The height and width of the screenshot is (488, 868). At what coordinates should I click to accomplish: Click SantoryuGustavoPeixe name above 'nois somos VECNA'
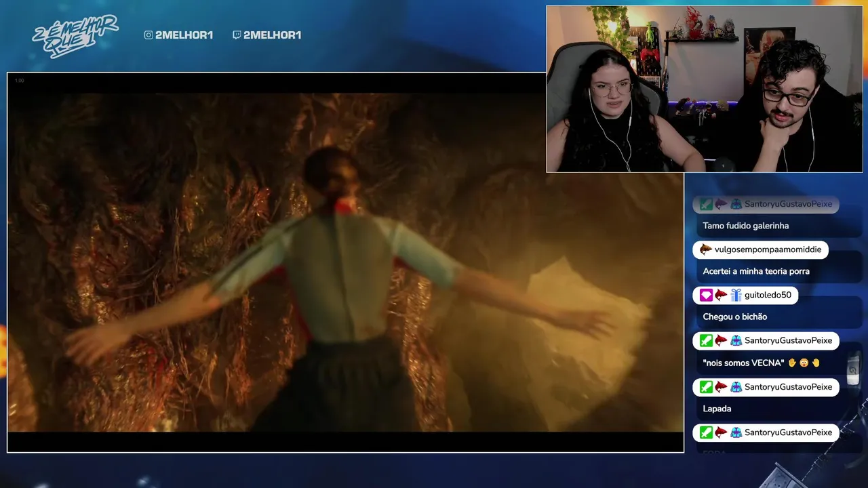coord(788,341)
